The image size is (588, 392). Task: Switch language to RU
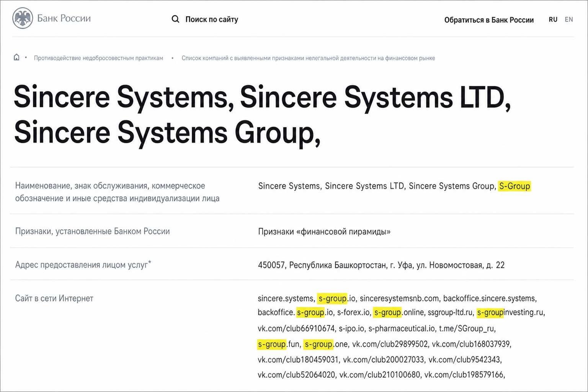pos(553,20)
